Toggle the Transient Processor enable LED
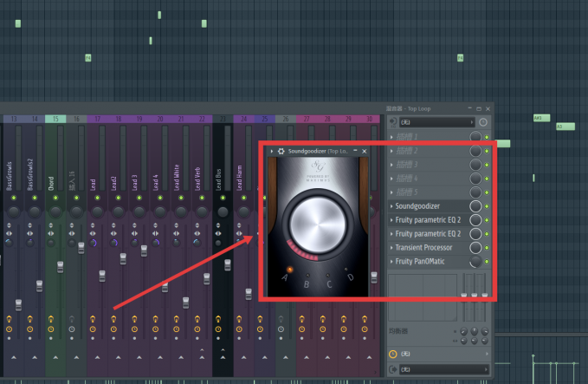The width and height of the screenshot is (588, 384). (487, 248)
